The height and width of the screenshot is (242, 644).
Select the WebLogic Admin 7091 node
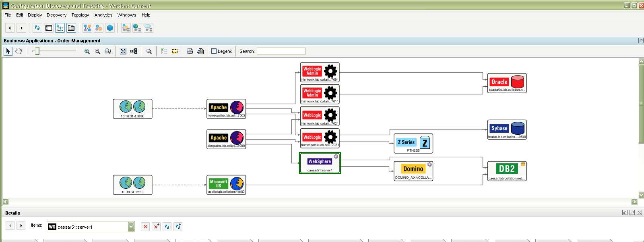320,72
